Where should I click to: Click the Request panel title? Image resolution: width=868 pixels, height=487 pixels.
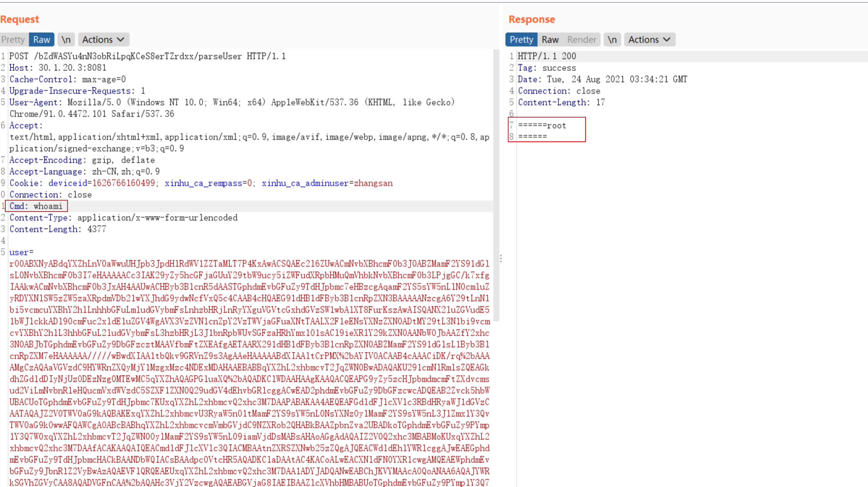click(x=20, y=19)
